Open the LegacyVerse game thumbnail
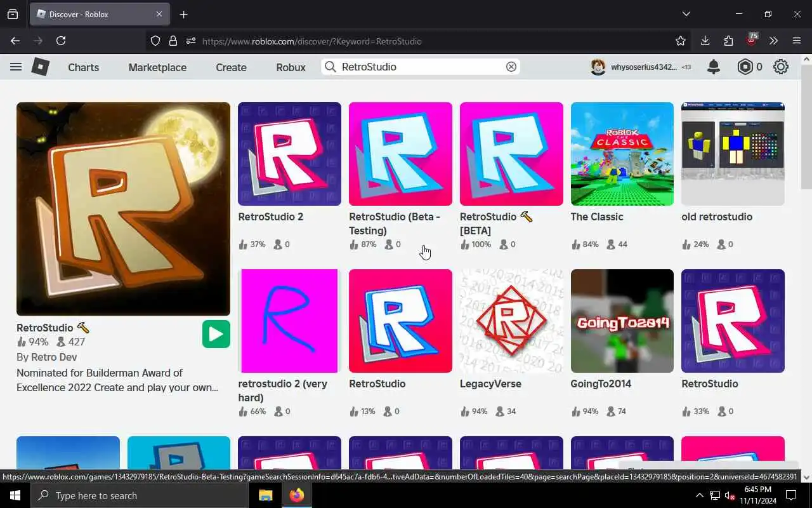Viewport: 812px width, 508px height. pyautogui.click(x=511, y=321)
